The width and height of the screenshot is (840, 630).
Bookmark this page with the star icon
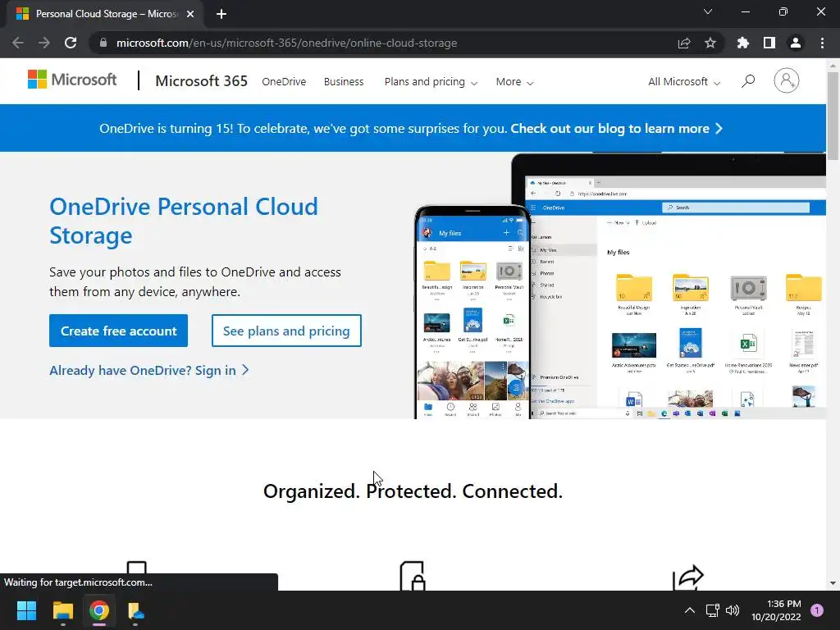pos(710,43)
